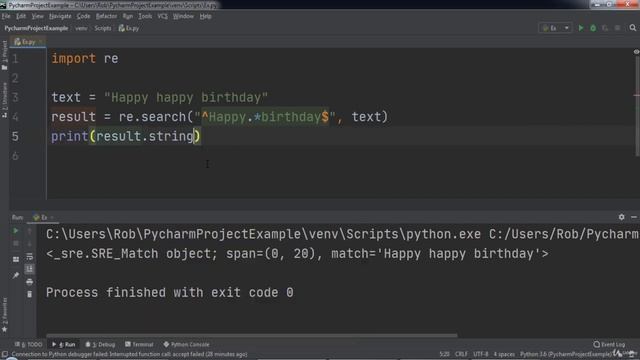Screen dimensions: 640x360
Task: Click the stop icon in the Run panel
Action: click(16, 244)
